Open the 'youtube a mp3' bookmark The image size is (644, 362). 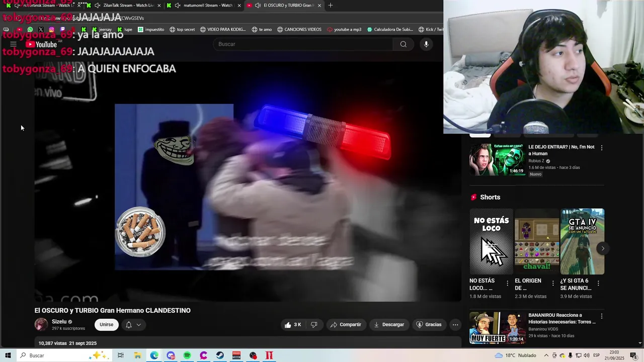[344, 29]
